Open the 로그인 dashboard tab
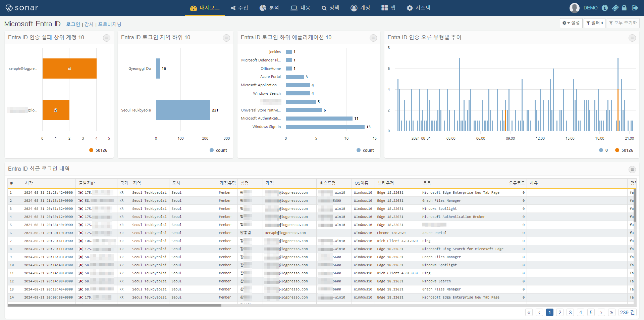 (73, 24)
